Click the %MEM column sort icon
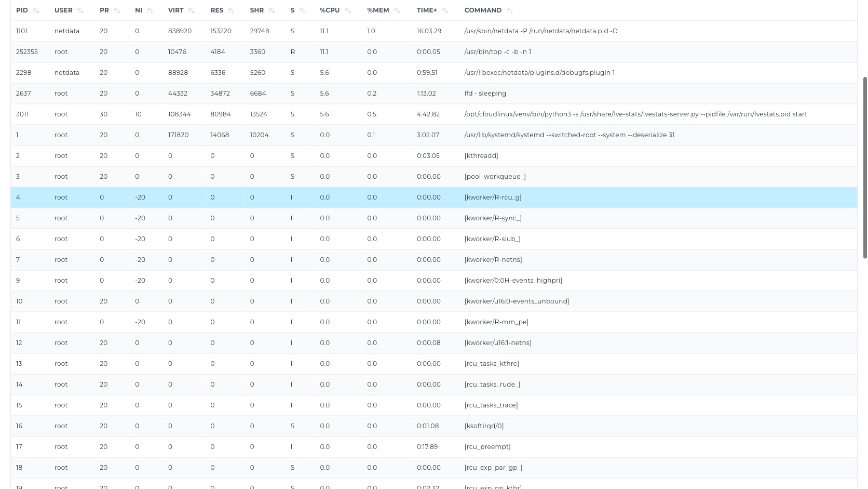 (x=397, y=10)
